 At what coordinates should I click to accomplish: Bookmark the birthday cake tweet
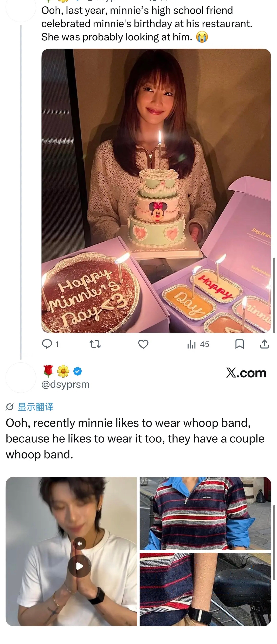pos(239,344)
